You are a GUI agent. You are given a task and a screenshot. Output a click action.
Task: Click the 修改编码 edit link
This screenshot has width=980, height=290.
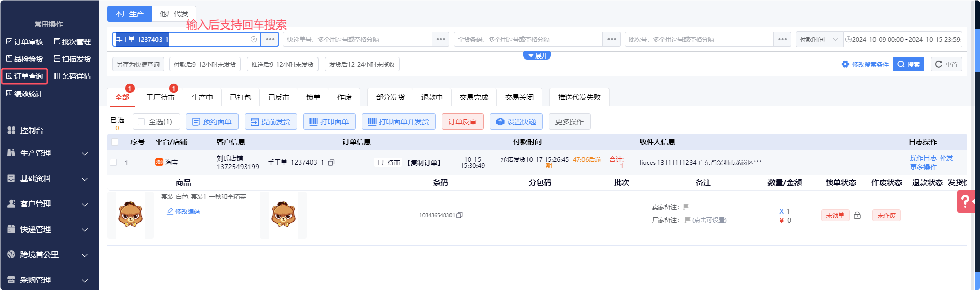[x=183, y=211]
